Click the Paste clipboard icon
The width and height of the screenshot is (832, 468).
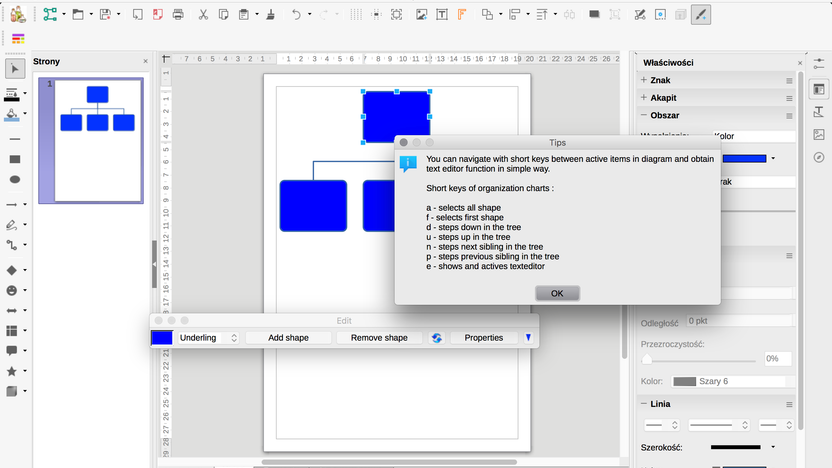244,14
